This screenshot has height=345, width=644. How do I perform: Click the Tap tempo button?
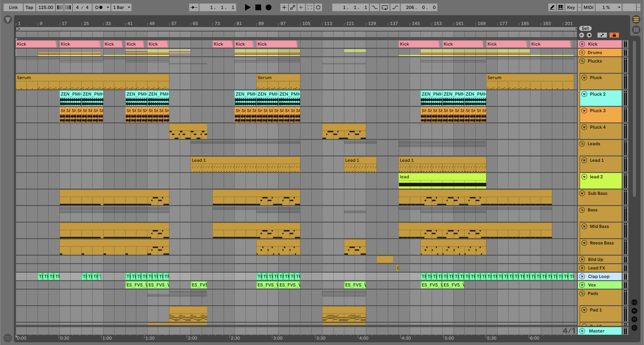(29, 8)
